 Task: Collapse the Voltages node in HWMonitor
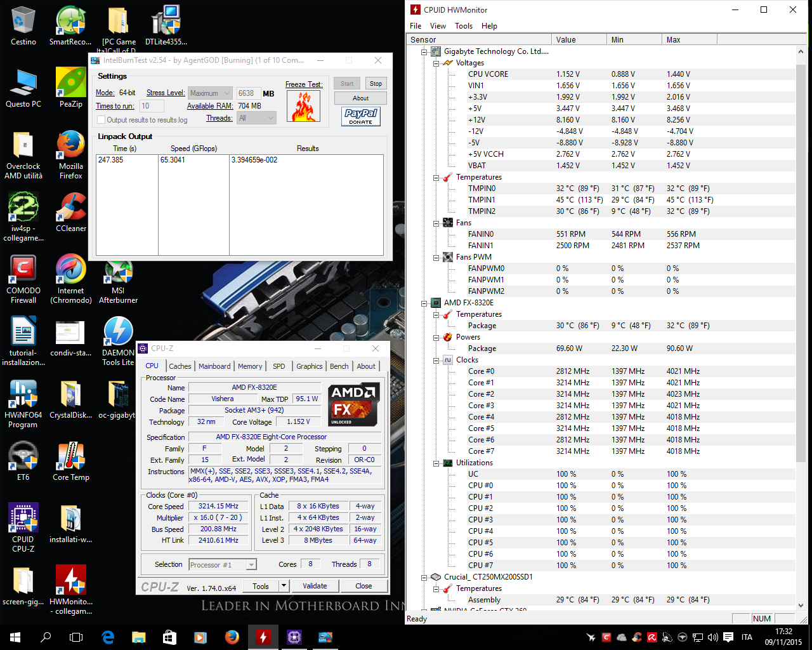tap(436, 63)
